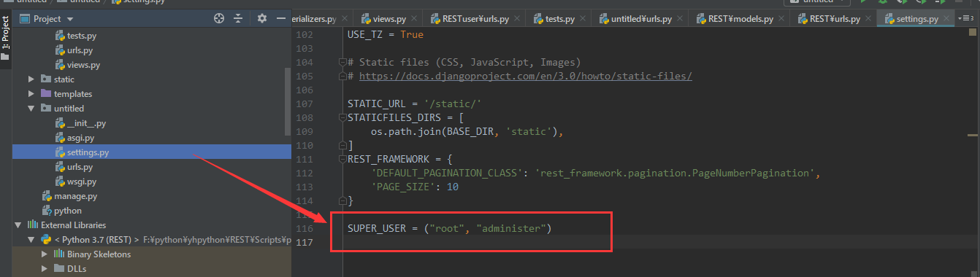Switch to the RESTuser¥urls.py tab
980x277 pixels.
(x=475, y=19)
